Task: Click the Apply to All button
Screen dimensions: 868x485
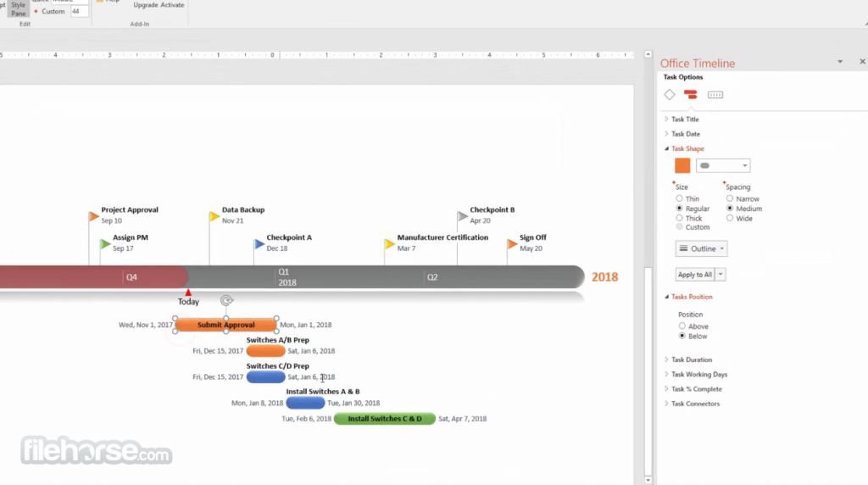Action: pyautogui.click(x=695, y=275)
